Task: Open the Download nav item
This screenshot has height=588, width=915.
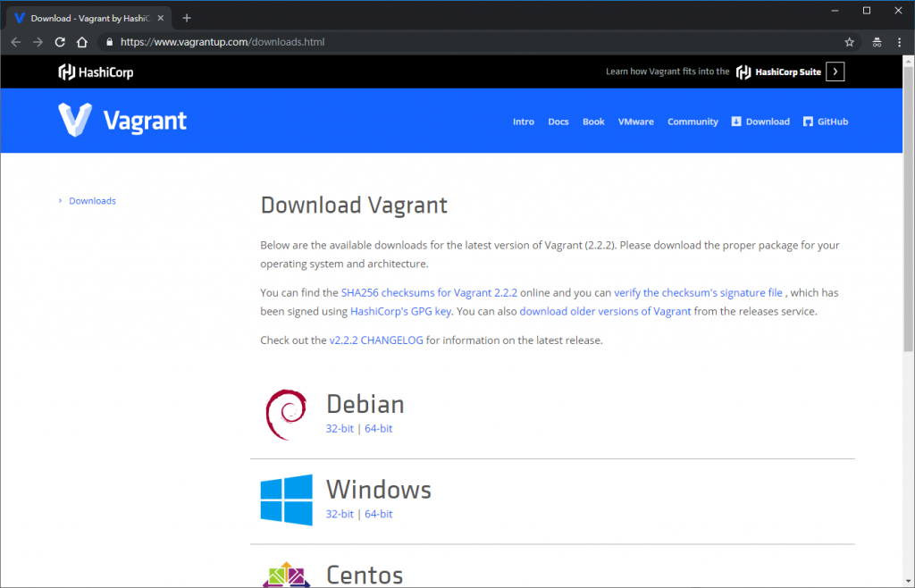Action: click(760, 122)
